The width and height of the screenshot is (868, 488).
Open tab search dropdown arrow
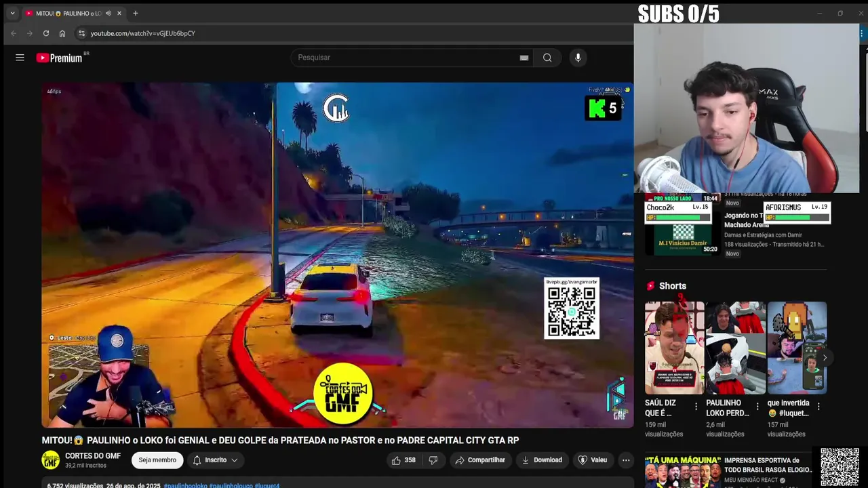coord(12,13)
